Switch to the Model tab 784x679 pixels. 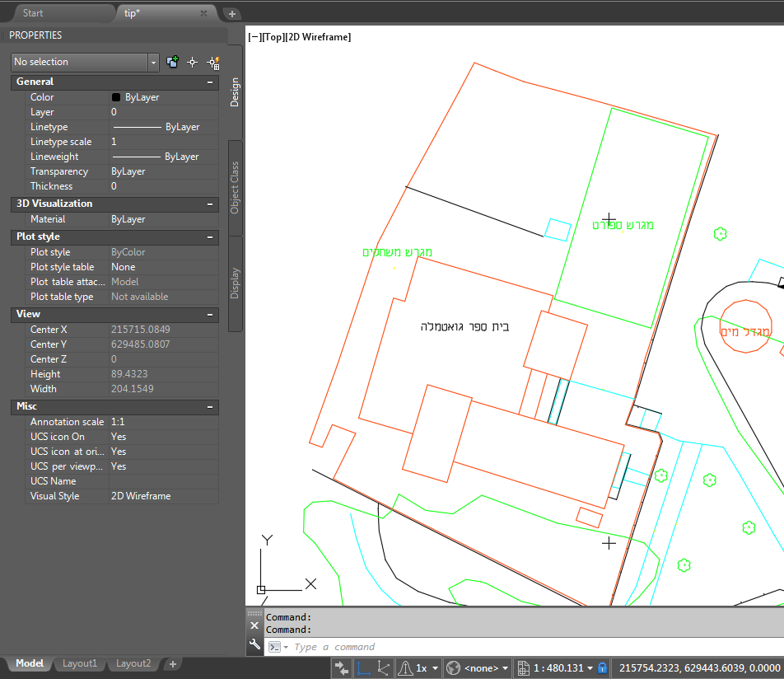coord(30,663)
